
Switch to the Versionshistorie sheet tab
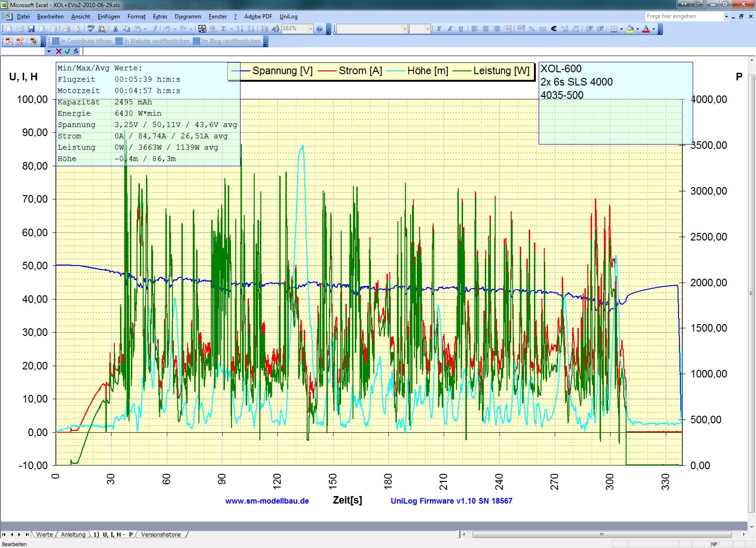coord(161,534)
